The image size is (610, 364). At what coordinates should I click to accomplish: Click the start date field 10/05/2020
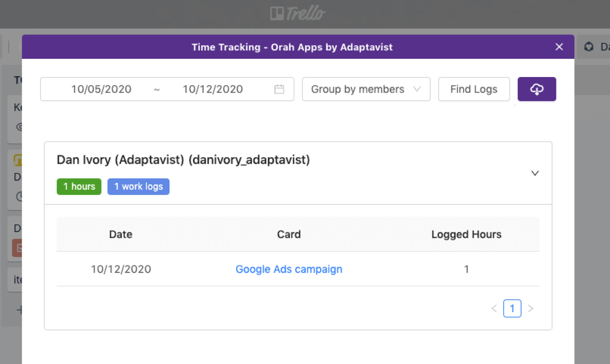(101, 89)
